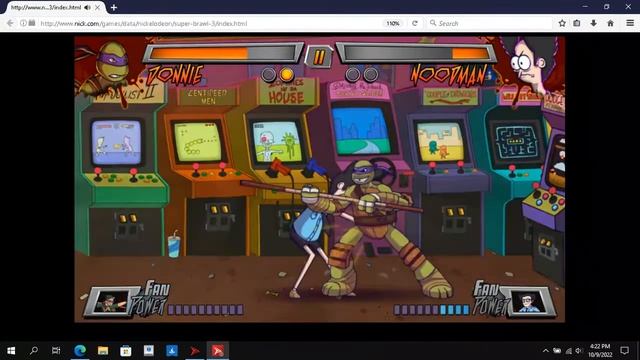This screenshot has height=360, width=640.
Task: Click Donnie's gray round-win indicator
Action: click(269, 74)
